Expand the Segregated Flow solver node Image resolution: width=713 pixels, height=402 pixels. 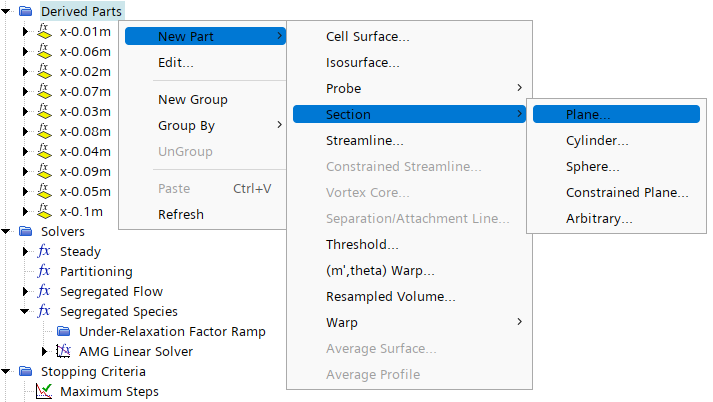click(x=26, y=291)
